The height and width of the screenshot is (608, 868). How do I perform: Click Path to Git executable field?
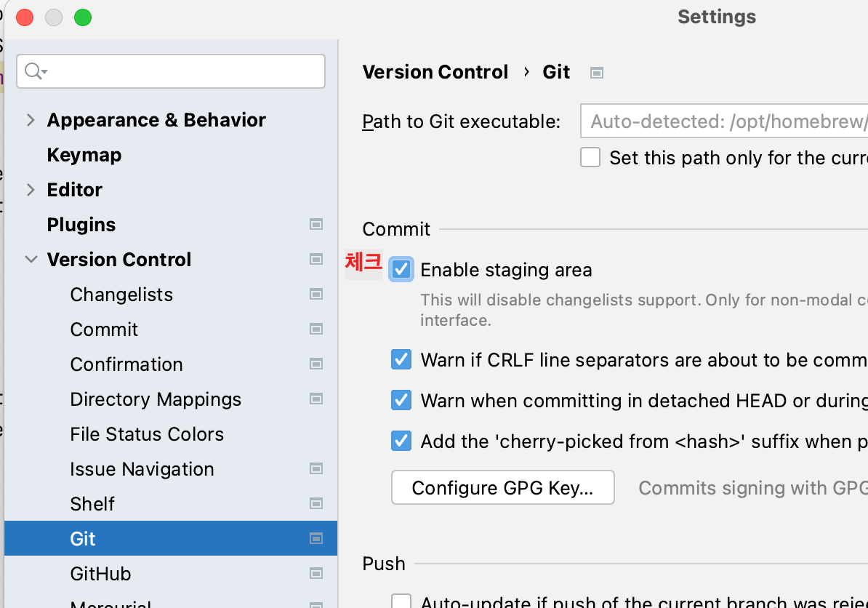point(724,121)
